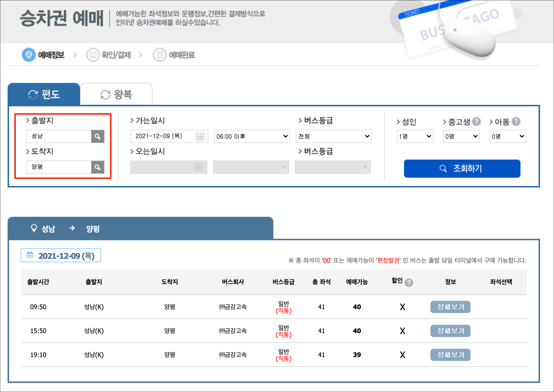Click the 예매정보 step location icon
This screenshot has width=554, height=392.
coord(29,55)
